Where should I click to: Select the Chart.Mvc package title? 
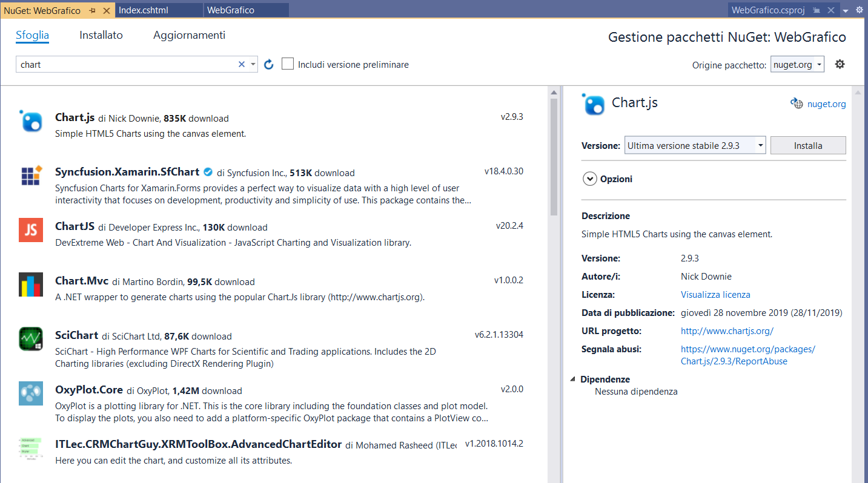click(x=82, y=281)
